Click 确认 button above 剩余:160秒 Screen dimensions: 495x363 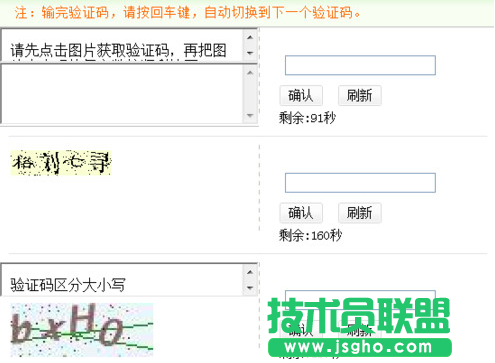click(301, 213)
